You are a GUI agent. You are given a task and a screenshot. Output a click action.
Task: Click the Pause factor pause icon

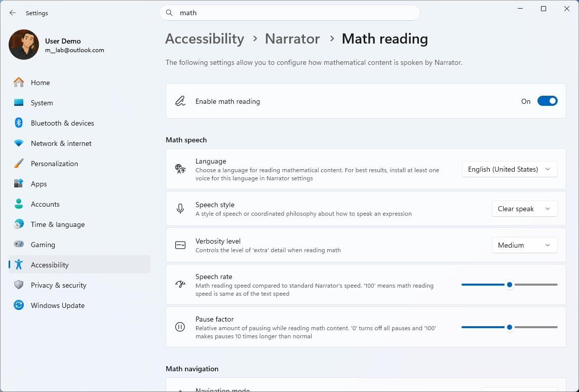pyautogui.click(x=180, y=327)
